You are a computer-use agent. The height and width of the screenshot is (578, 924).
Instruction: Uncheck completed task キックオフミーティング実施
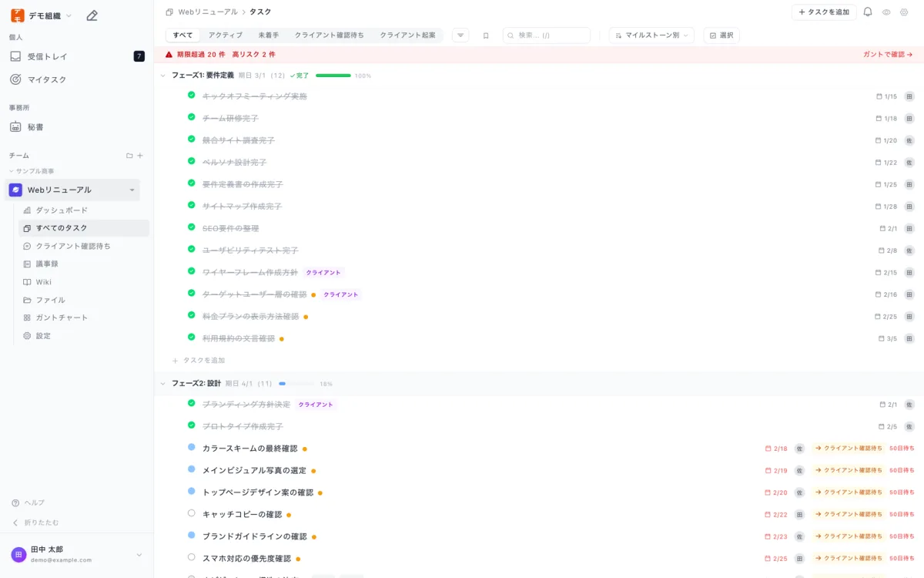[192, 96]
